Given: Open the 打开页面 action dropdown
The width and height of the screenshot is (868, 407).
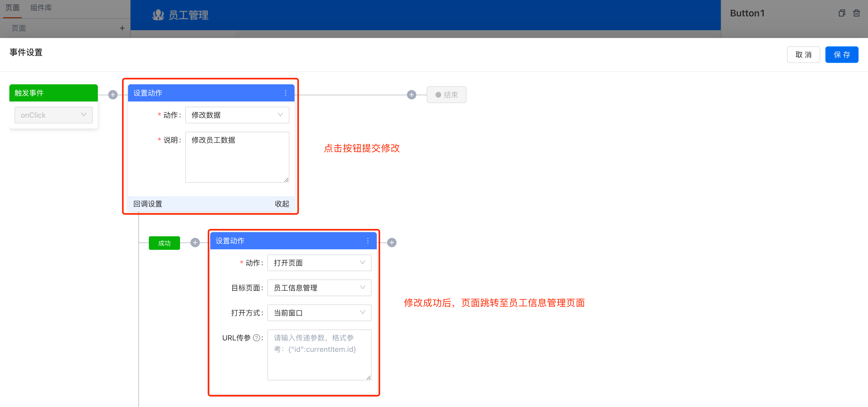Looking at the screenshot, I should [320, 263].
